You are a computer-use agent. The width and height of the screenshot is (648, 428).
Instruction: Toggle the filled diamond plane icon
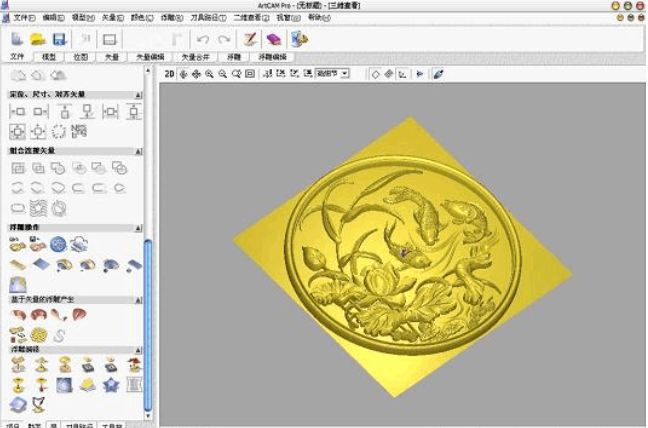(388, 74)
